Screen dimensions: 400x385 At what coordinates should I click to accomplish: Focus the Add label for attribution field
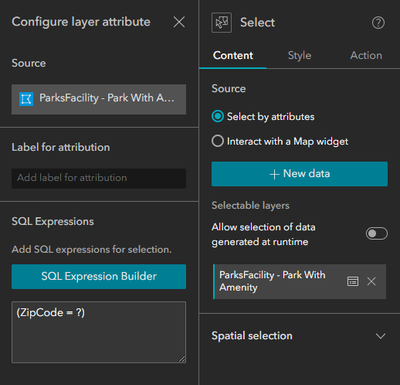point(99,178)
